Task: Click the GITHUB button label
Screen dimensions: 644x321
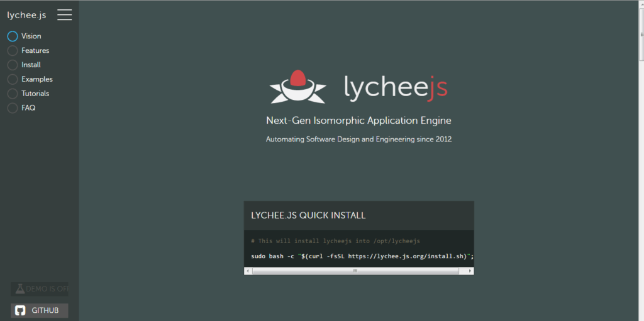Action: [x=45, y=310]
